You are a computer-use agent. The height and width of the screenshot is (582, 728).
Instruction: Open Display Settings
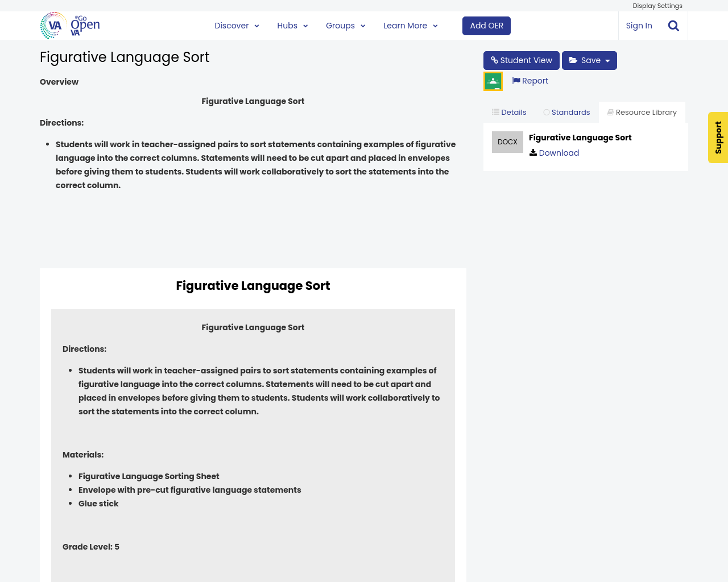click(x=657, y=5)
